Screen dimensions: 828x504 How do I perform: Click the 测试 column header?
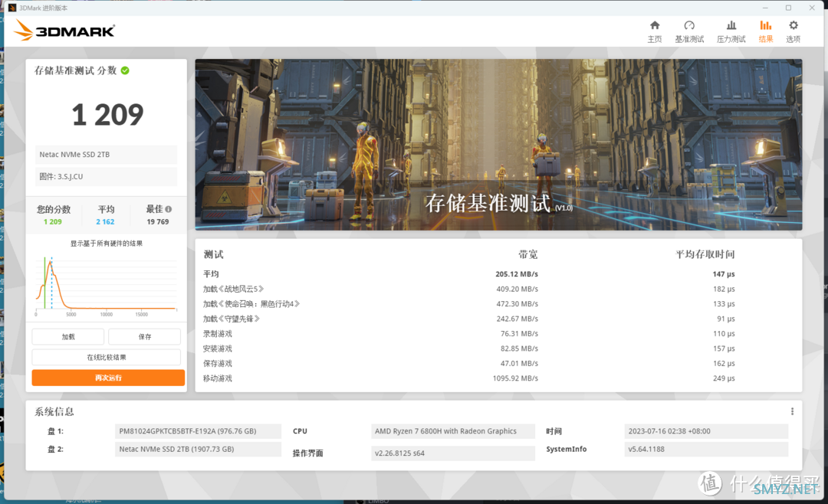click(213, 254)
